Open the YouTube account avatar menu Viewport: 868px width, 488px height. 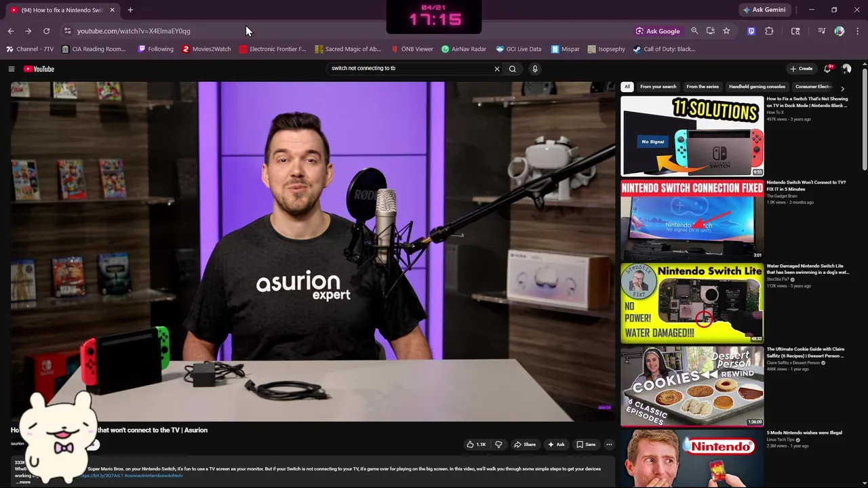[x=846, y=68]
